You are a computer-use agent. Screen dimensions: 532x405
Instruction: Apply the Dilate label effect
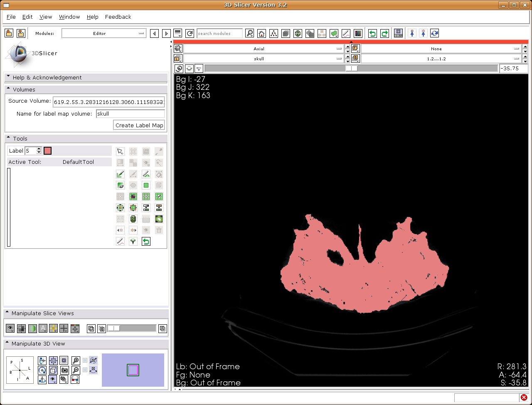click(133, 207)
